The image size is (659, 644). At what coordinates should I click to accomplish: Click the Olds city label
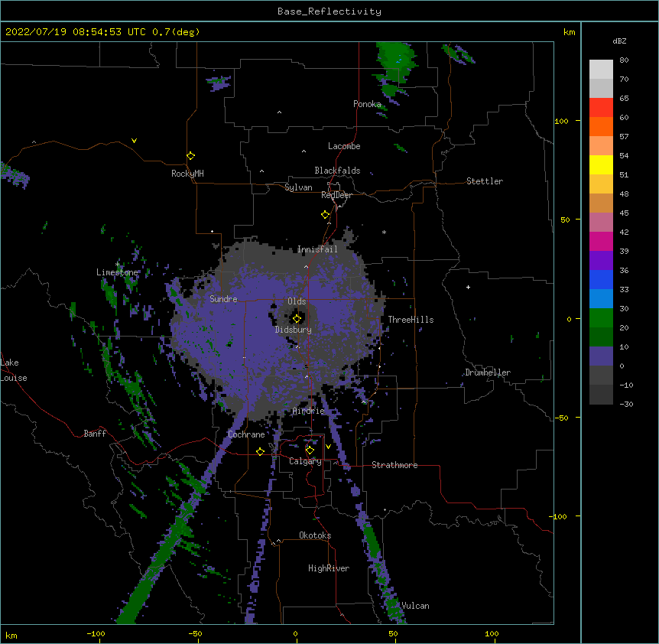coord(297,301)
